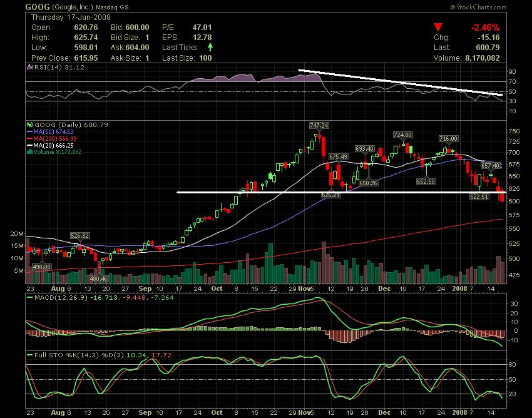Click the Volume 8,170,082 legend label
This screenshot has height=418, width=532.
58,151
